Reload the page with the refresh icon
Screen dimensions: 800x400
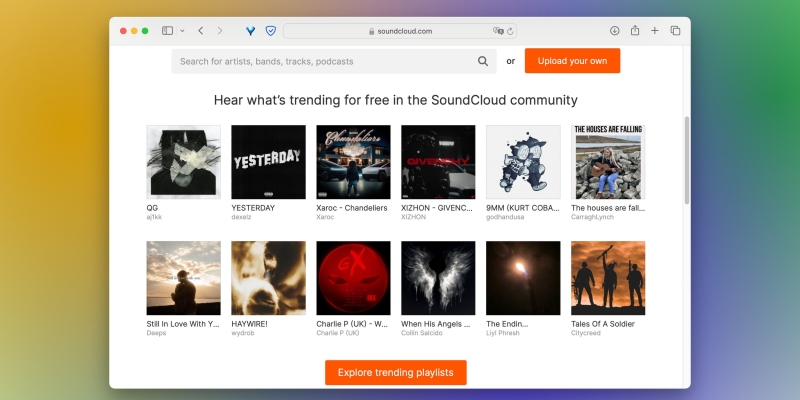click(x=510, y=31)
